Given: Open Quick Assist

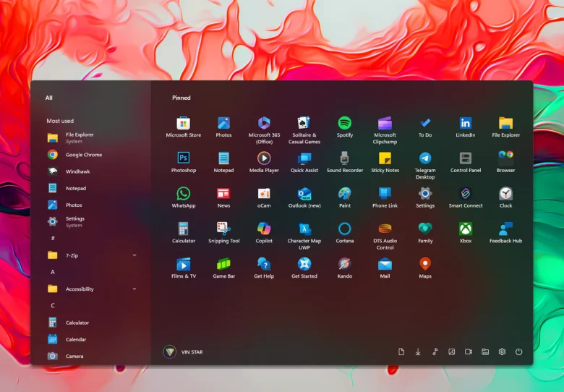Looking at the screenshot, I should [304, 162].
